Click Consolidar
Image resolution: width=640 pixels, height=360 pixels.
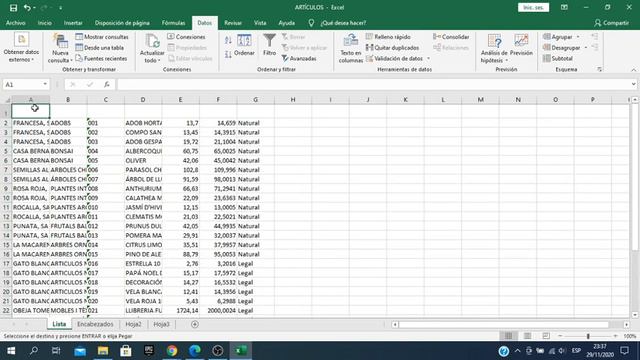[x=451, y=37]
